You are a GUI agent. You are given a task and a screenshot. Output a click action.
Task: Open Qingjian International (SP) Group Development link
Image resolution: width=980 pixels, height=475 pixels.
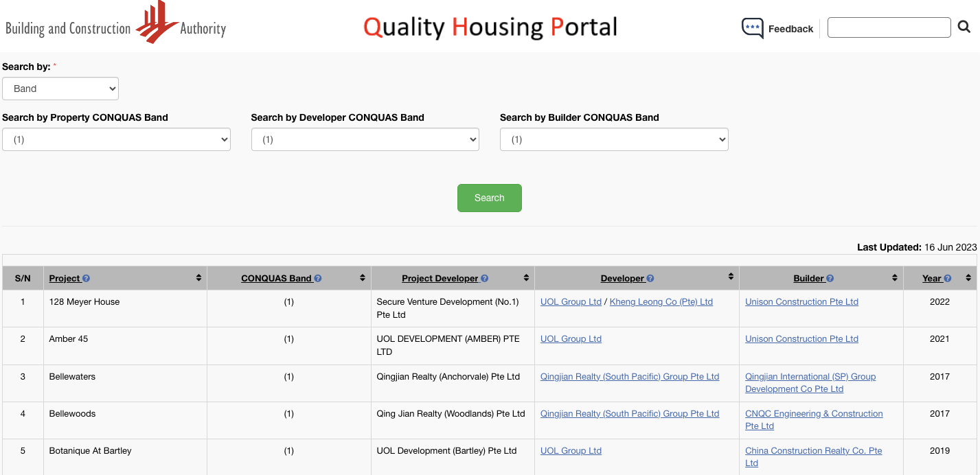pyautogui.click(x=810, y=383)
